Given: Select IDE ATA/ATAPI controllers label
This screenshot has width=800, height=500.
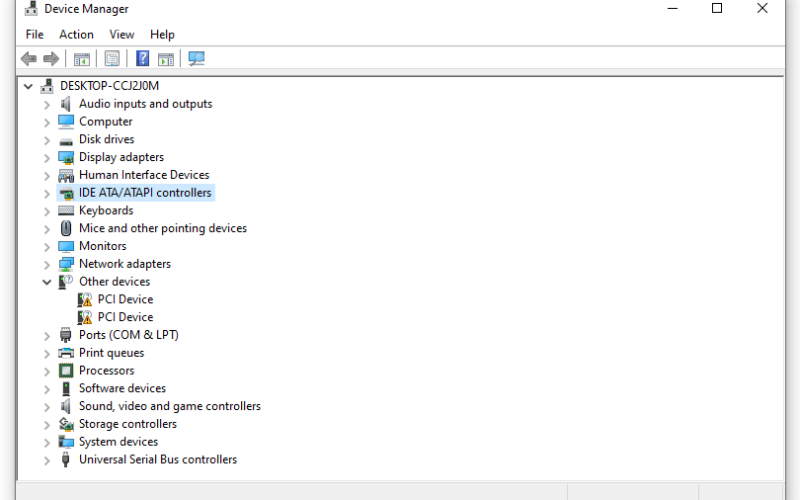Looking at the screenshot, I should [145, 193].
